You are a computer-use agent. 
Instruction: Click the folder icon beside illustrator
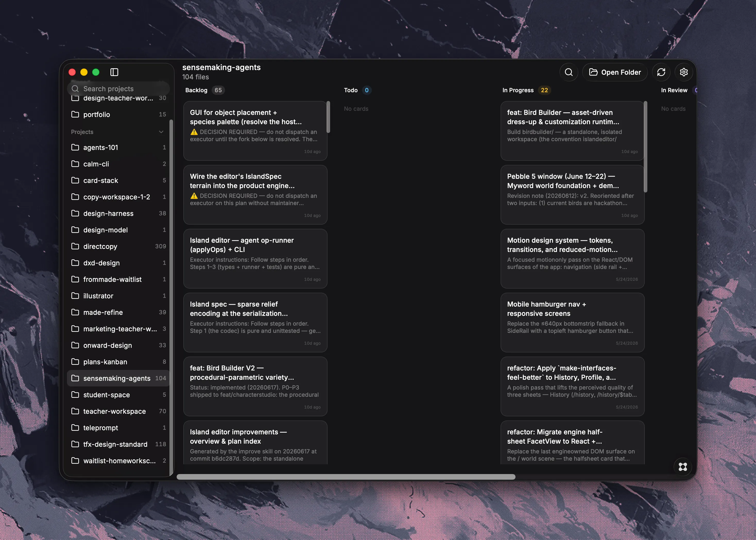[x=75, y=296]
